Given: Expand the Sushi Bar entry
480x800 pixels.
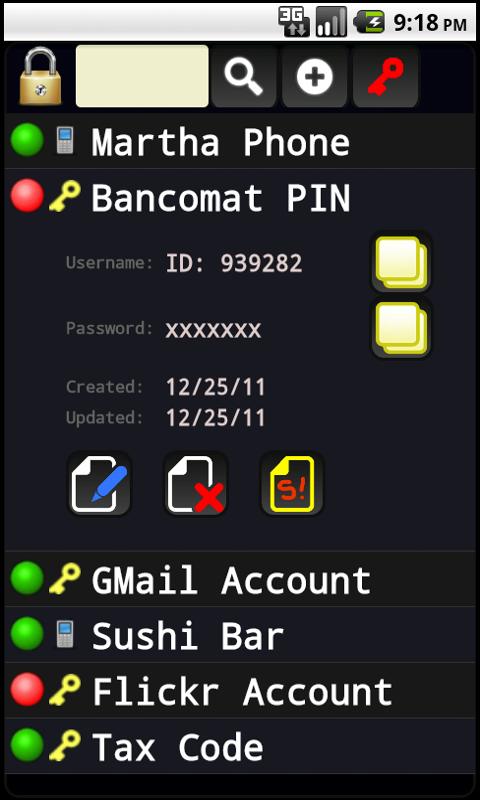Looking at the screenshot, I should tap(240, 635).
